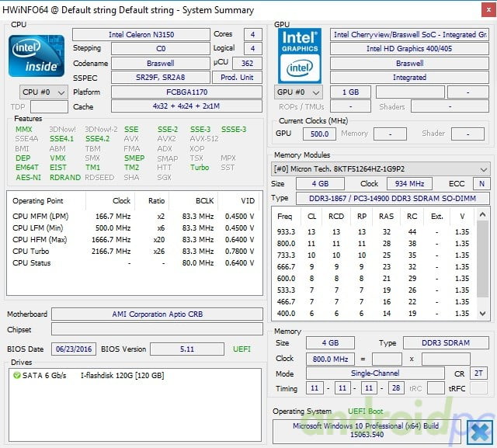The image size is (497, 448).
Task: Click the 800.0 frequency timing row
Action: [374, 243]
